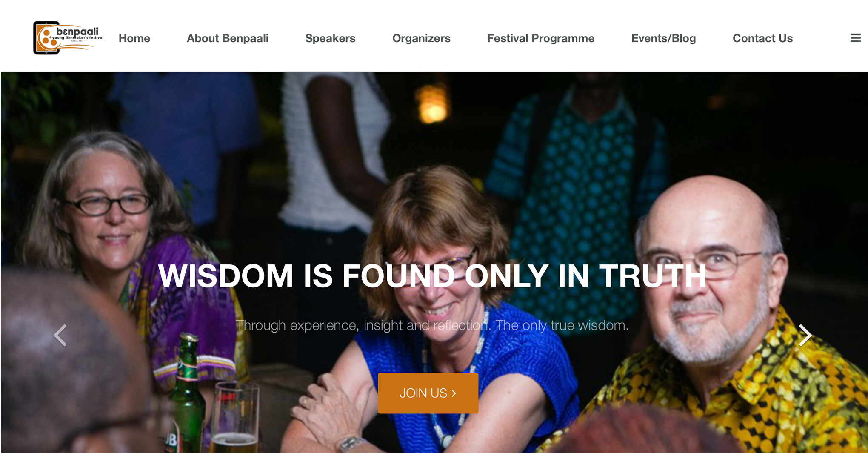Click the chevron inside JOIN US button
The image size is (868, 459).
click(x=454, y=393)
